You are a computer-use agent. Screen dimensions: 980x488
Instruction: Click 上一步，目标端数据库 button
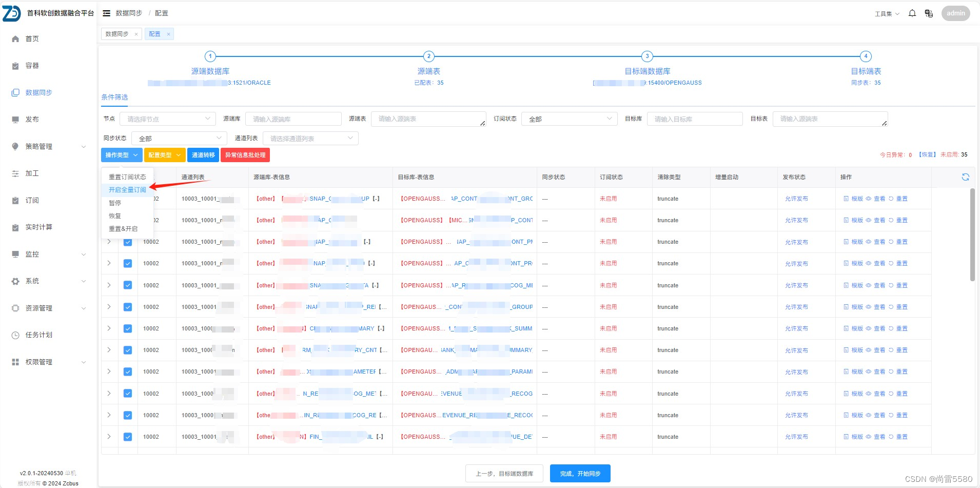(x=504, y=474)
